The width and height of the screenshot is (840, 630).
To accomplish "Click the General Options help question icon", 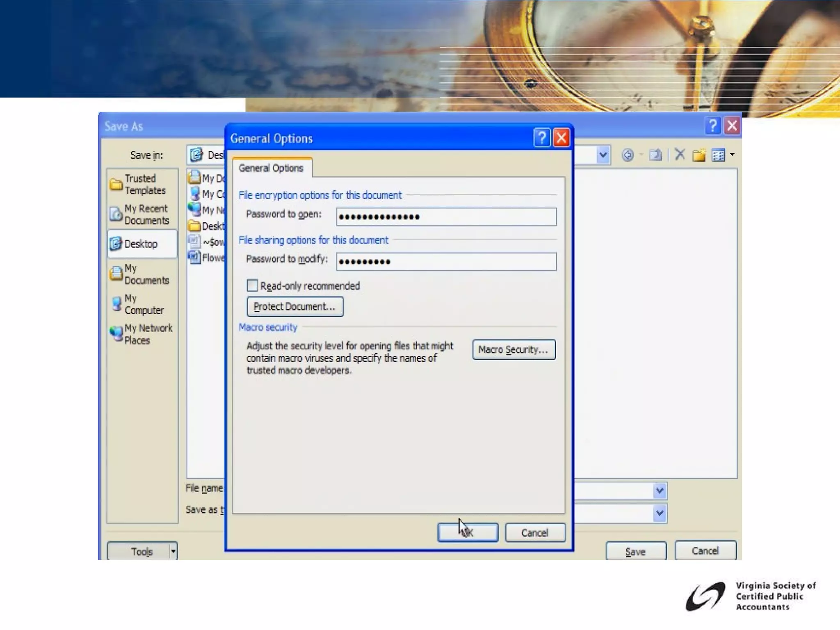I will pos(542,138).
